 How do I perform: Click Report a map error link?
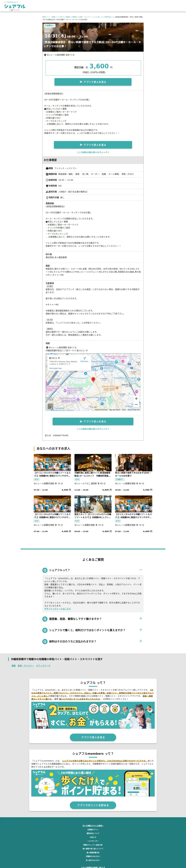click(134, 410)
